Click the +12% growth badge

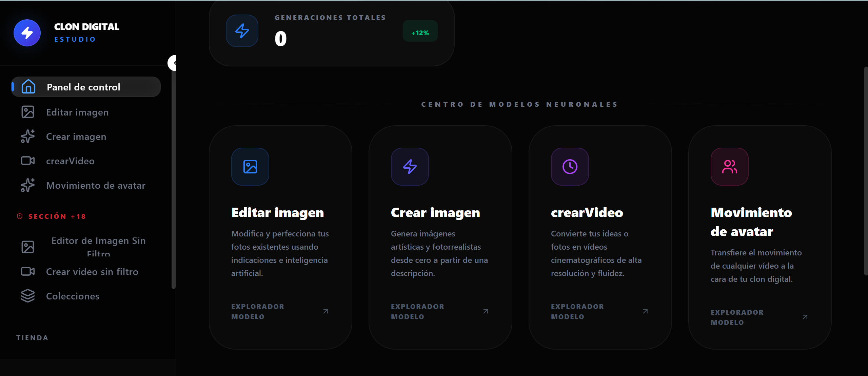pyautogui.click(x=420, y=32)
